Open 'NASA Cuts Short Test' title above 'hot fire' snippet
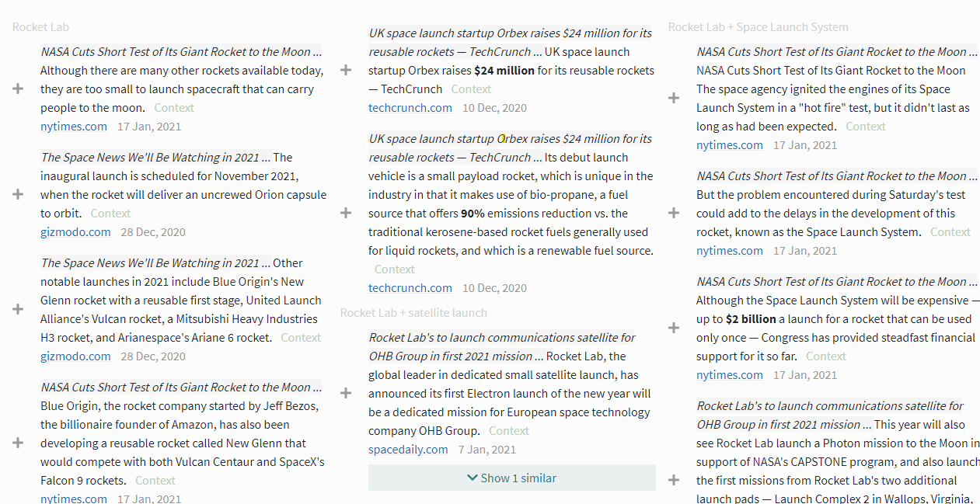 pyautogui.click(x=837, y=52)
